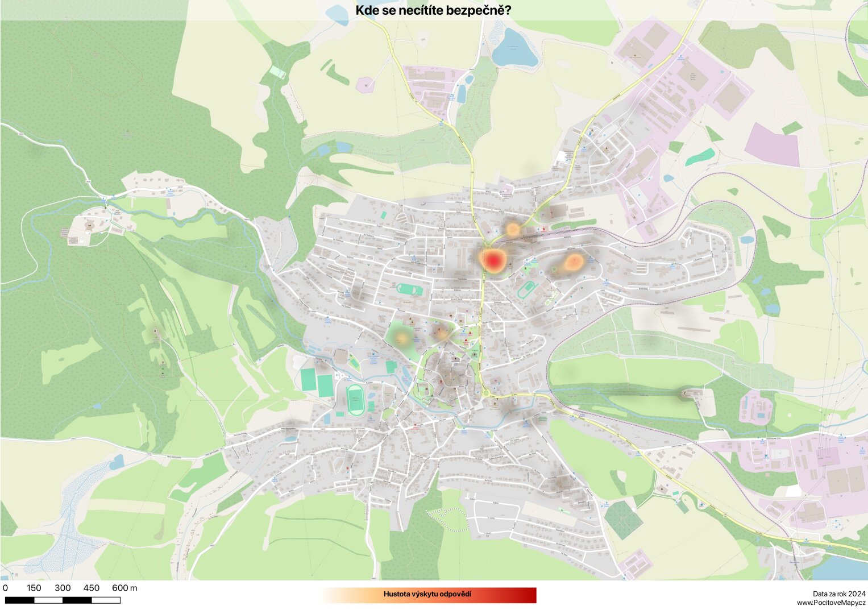Click the red heatmap hotspot
868x614 pixels.
click(494, 260)
